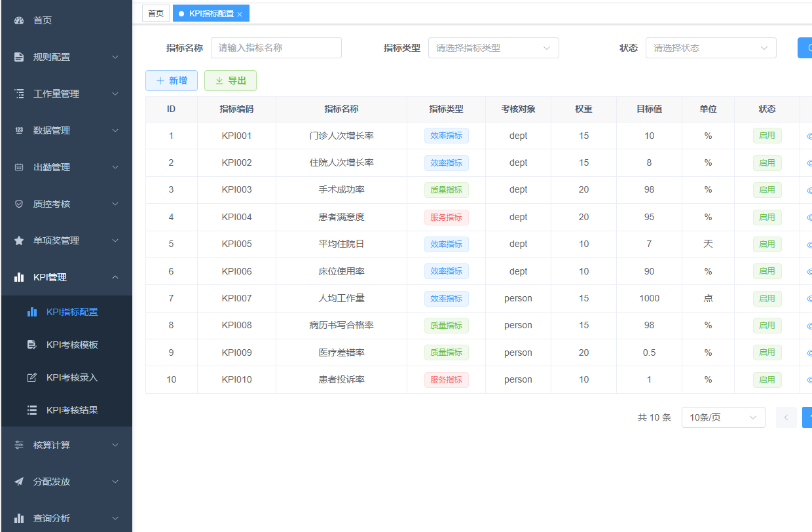Go to previous page arrow
Screen dimensions: 812x532
point(786,417)
